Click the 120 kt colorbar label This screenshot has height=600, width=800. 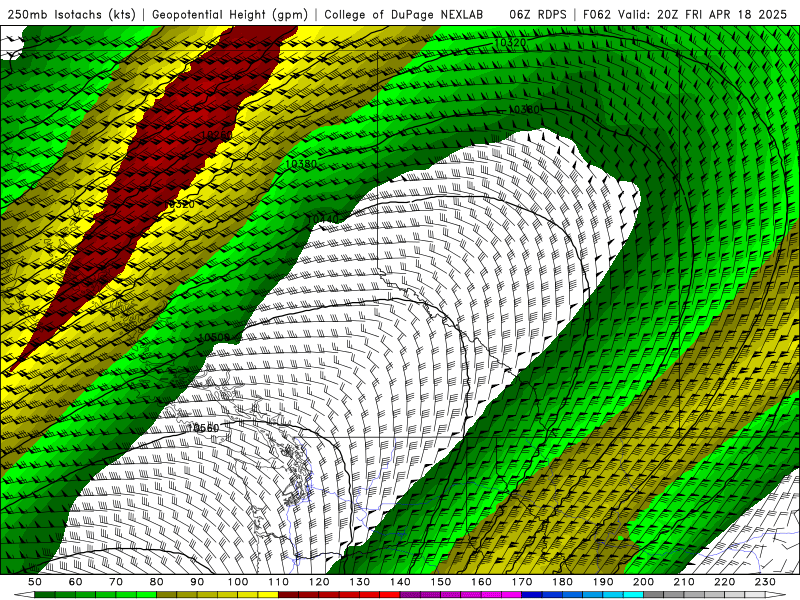point(319,582)
